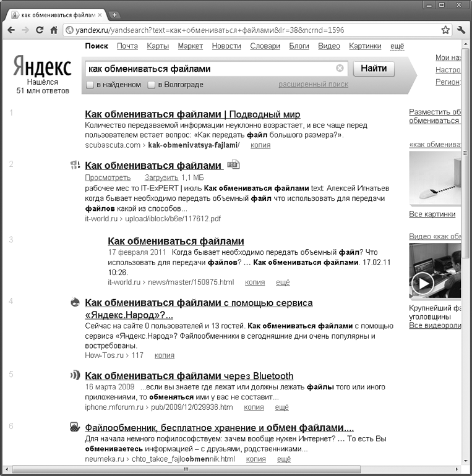Click into the Yandex search input field

(211, 69)
